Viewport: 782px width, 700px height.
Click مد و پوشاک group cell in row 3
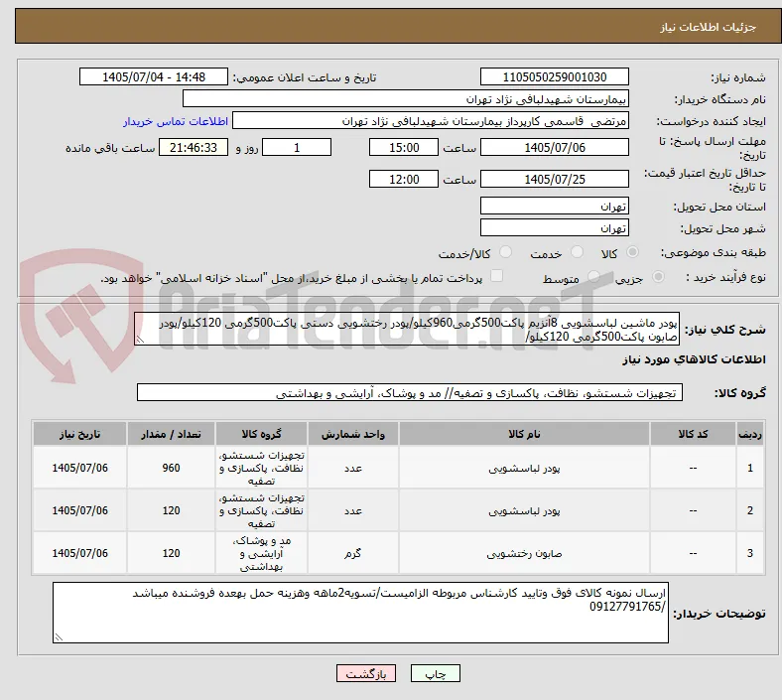(x=261, y=553)
